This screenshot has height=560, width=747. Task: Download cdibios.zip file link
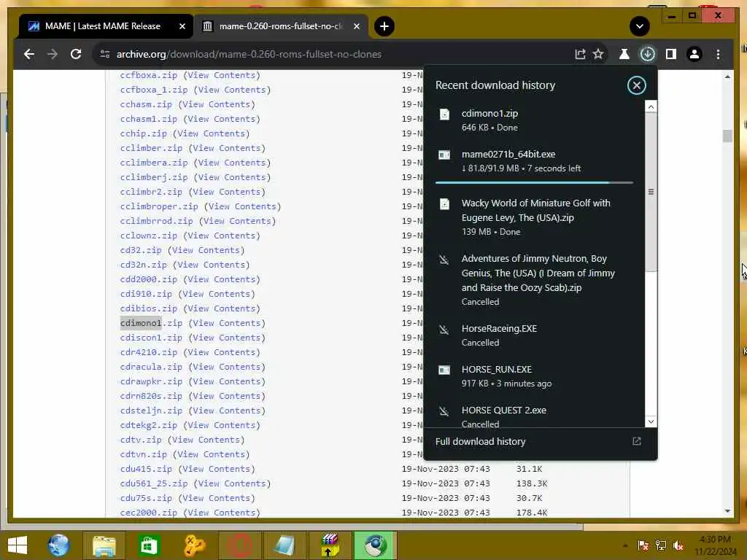tap(149, 308)
